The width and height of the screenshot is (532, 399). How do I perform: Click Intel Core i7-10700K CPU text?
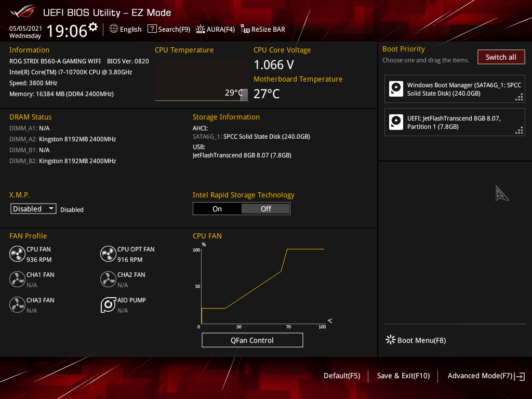pyautogui.click(x=71, y=72)
